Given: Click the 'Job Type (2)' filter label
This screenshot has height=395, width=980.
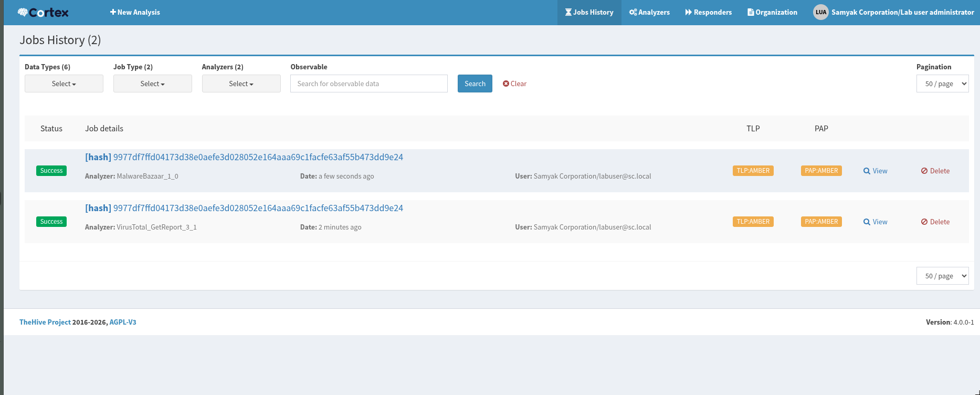Looking at the screenshot, I should 133,67.
